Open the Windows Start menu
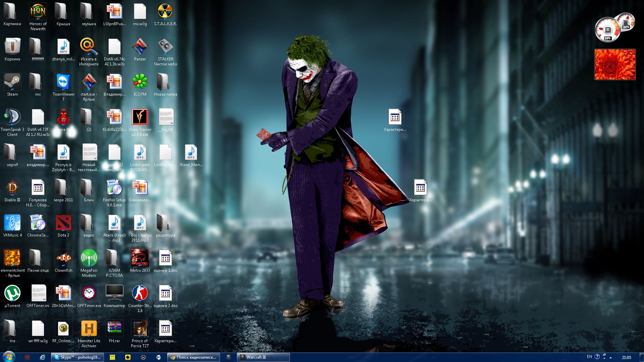This screenshot has width=644, height=362. coord(9,357)
